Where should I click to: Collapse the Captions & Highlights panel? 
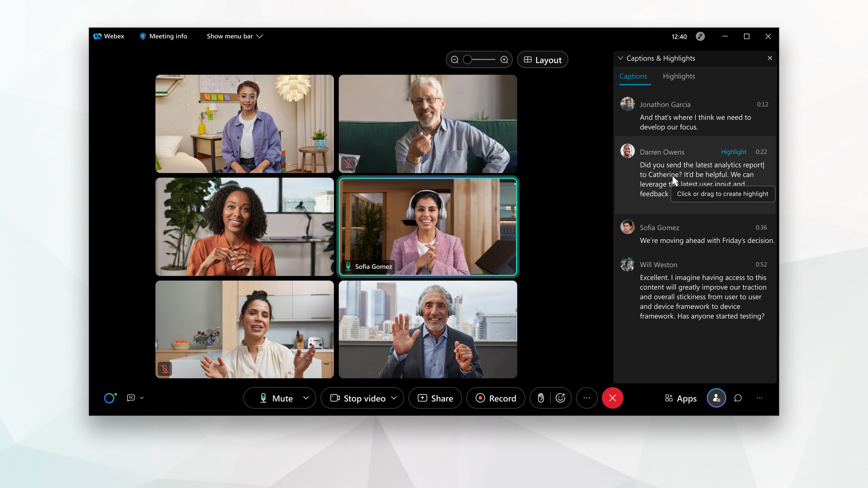(x=621, y=58)
